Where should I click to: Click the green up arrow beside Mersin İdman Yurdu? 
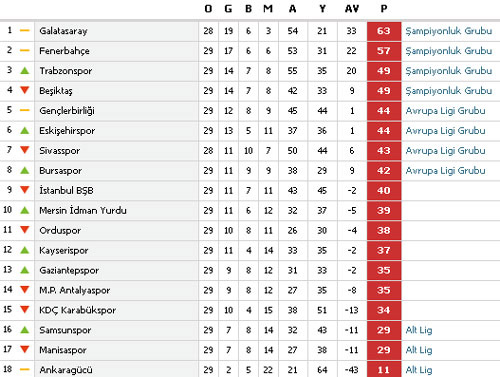pos(25,210)
